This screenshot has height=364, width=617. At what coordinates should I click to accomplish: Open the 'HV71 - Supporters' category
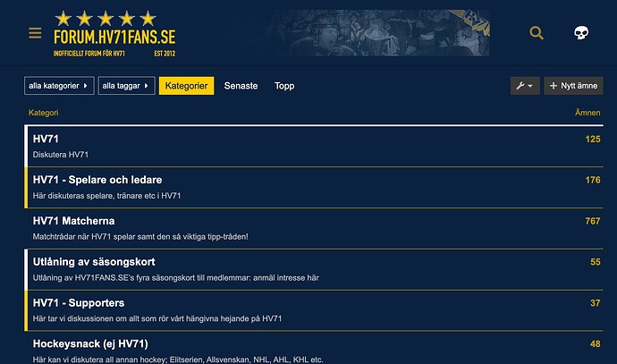tap(79, 303)
